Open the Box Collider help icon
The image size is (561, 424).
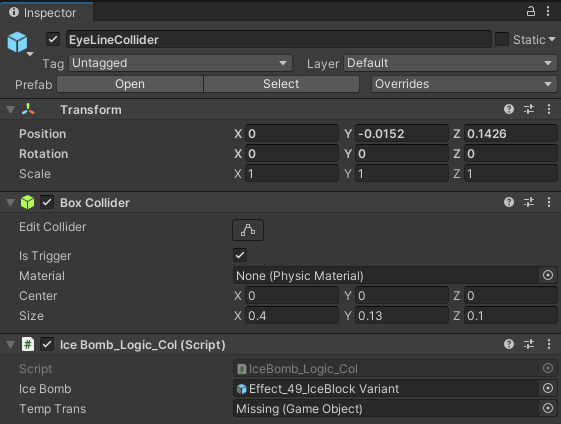[x=509, y=202]
